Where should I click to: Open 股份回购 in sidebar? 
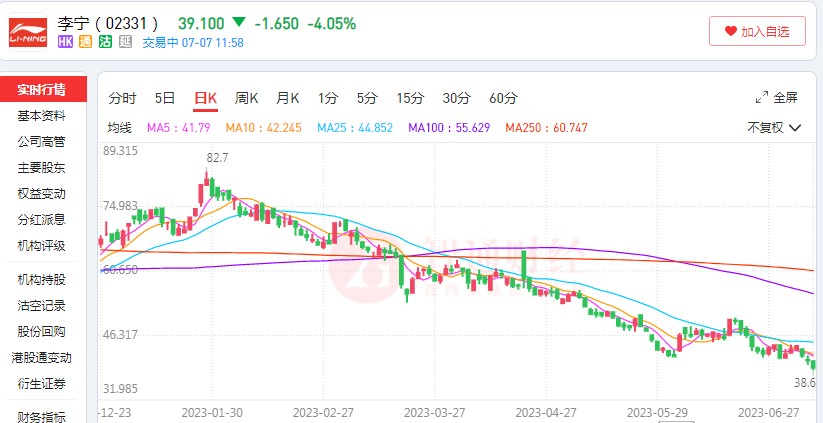(x=41, y=332)
